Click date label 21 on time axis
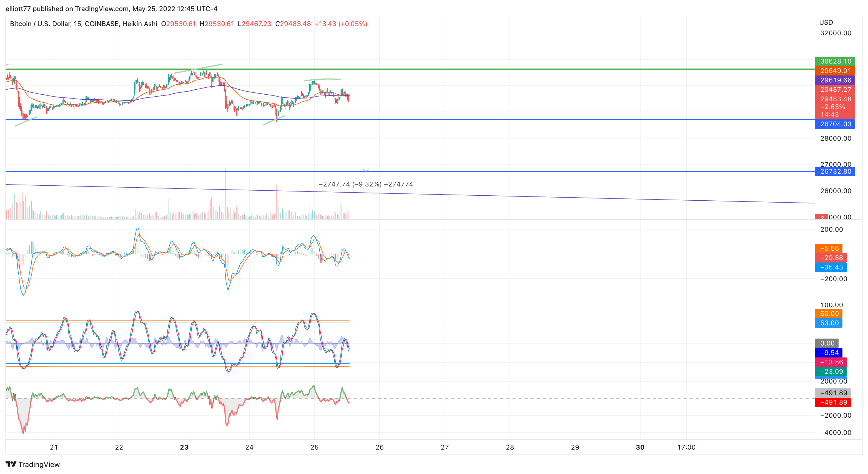The width and height of the screenshot is (868, 474). pos(54,447)
